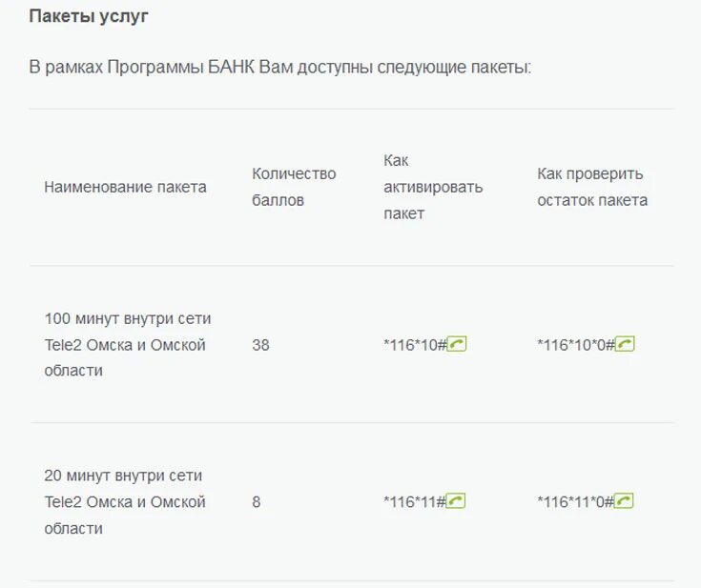Viewport: 701px width, 588px height.
Task: Select the '100 минут внутри сети' package name
Action: pos(128,344)
